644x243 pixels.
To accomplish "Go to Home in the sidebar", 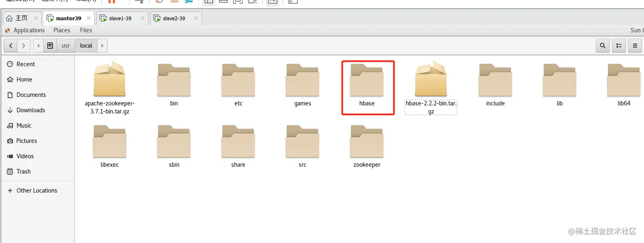I will pos(37,80).
